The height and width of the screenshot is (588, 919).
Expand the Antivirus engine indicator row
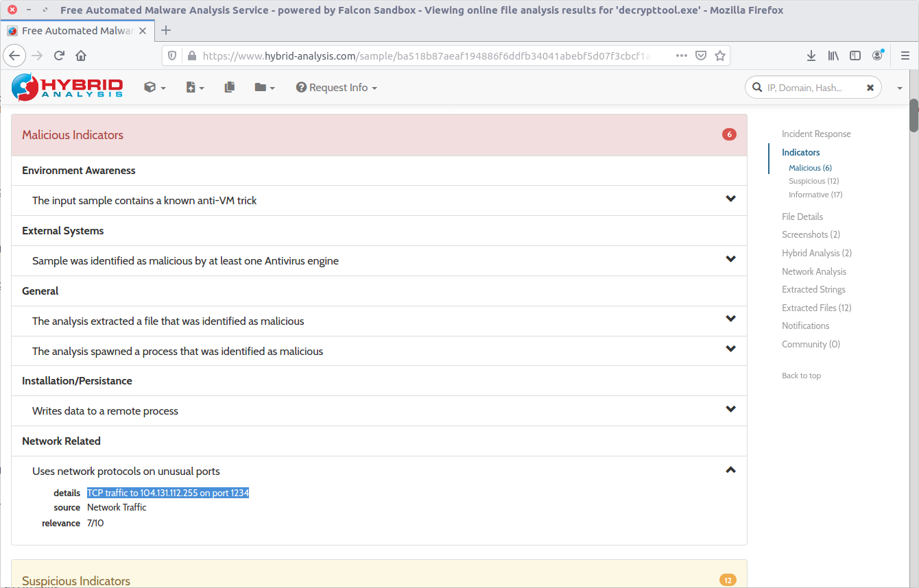[730, 260]
